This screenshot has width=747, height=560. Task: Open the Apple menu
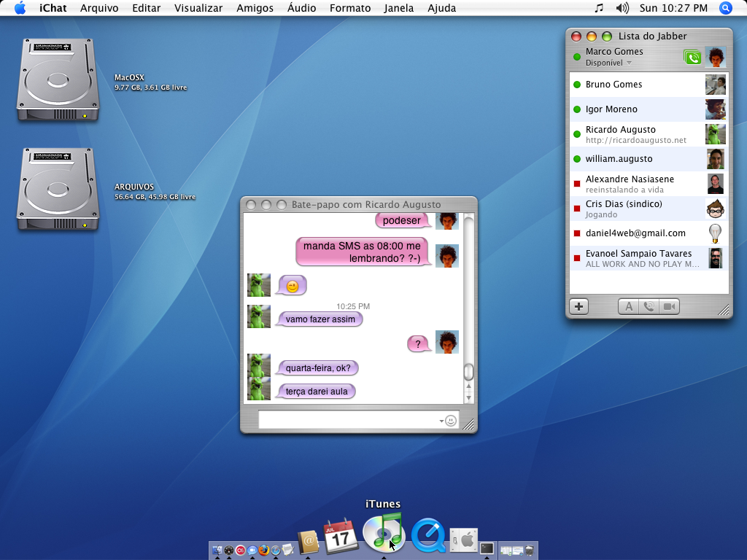[20, 8]
